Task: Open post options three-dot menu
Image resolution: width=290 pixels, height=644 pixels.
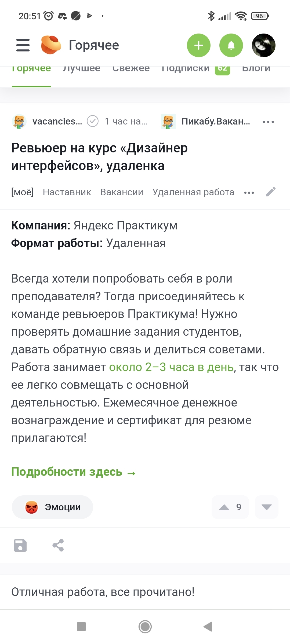Action: 268,122
